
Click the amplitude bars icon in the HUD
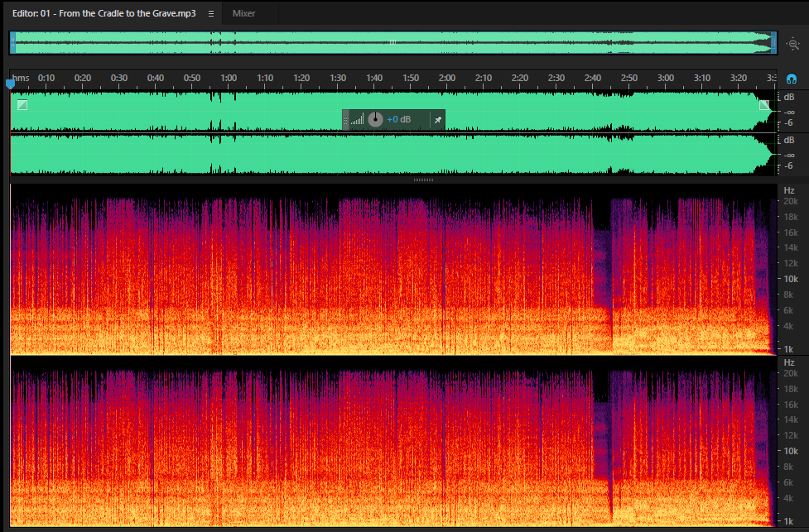[x=357, y=120]
